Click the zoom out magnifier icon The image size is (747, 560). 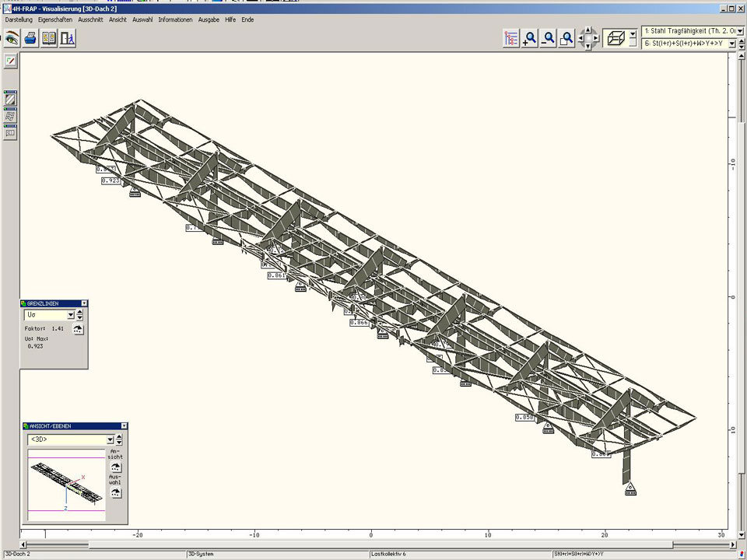(x=549, y=38)
